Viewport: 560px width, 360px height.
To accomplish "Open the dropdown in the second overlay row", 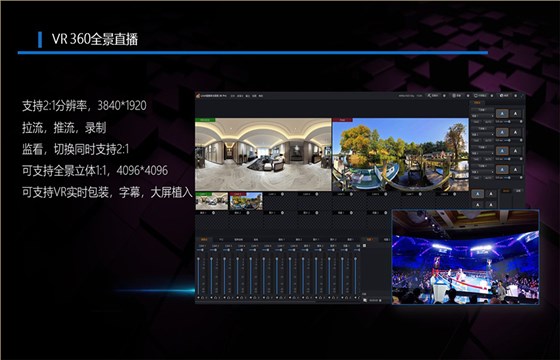I will 482,135.
